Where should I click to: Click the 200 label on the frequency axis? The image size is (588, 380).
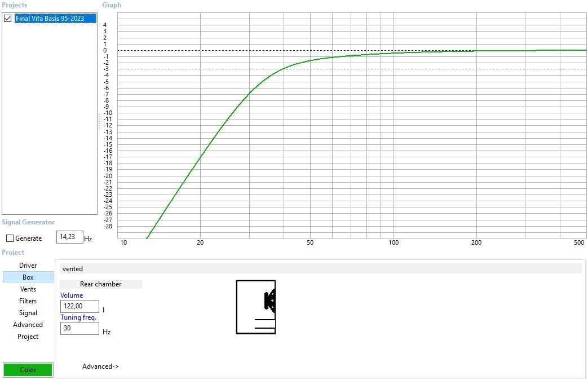(476, 242)
